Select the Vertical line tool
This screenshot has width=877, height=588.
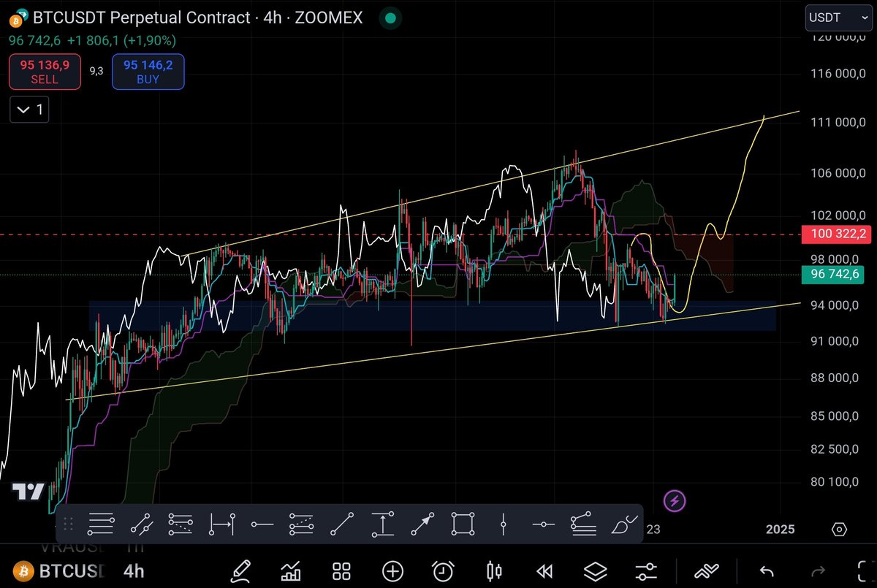point(504,523)
